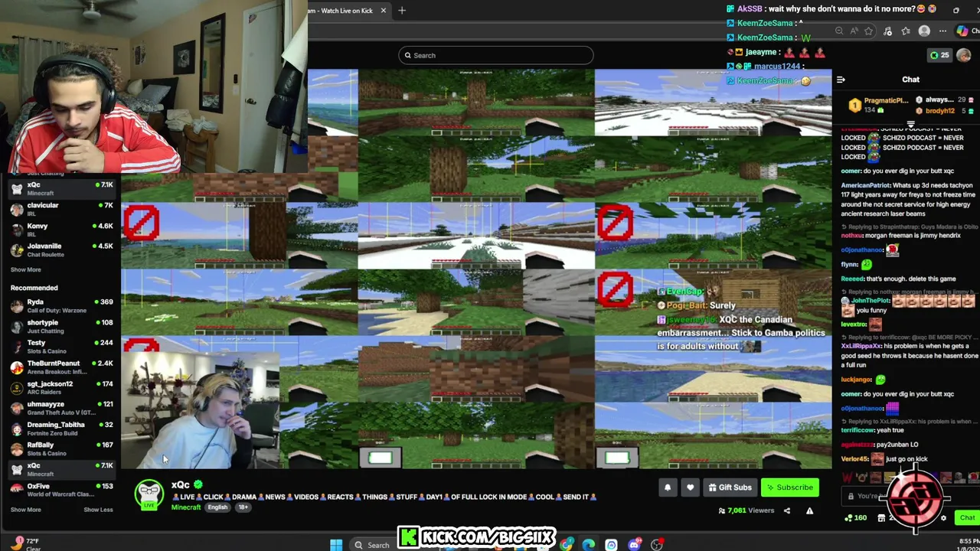This screenshot has height=551, width=980.
Task: Open the Kick user avatar menu
Action: coord(963,55)
